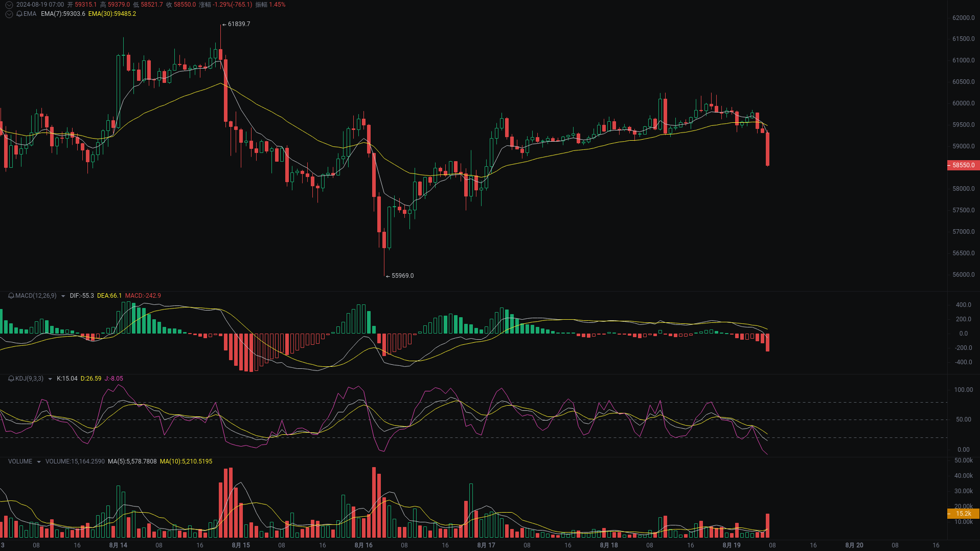Click the open price 59315.1 value
This screenshot has width=980, height=551.
coord(86,5)
